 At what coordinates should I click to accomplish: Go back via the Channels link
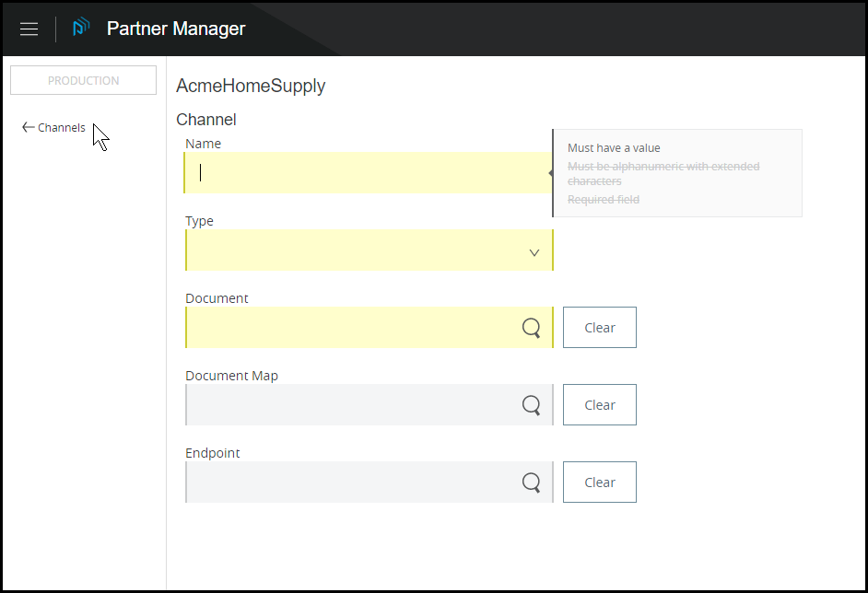point(61,128)
